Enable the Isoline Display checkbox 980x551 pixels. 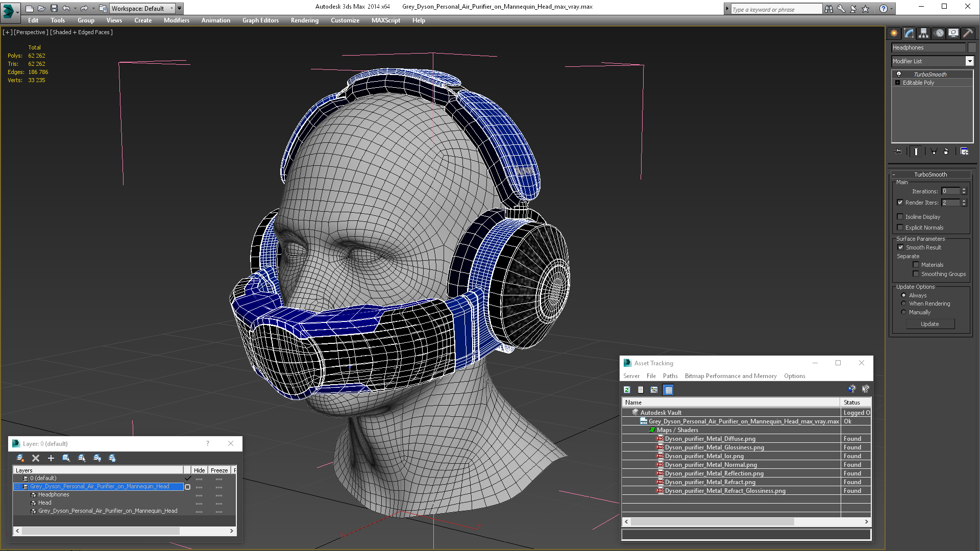click(x=900, y=217)
